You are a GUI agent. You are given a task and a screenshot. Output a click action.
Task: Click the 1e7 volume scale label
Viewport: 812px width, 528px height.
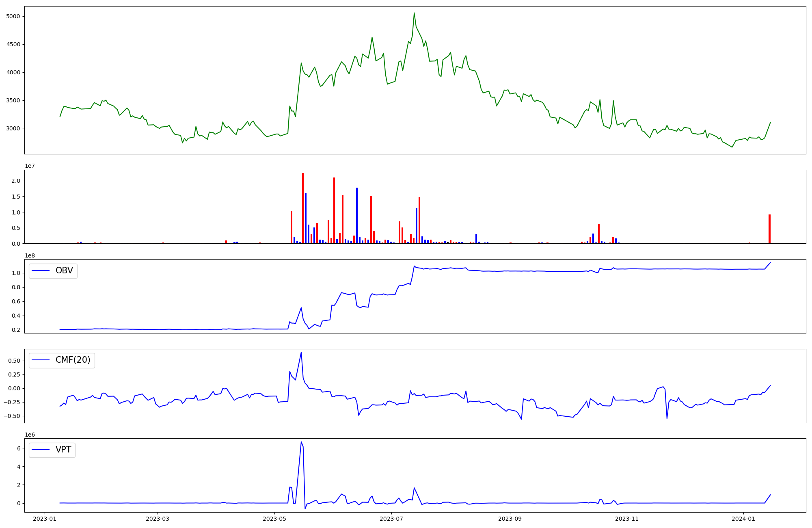(30, 166)
